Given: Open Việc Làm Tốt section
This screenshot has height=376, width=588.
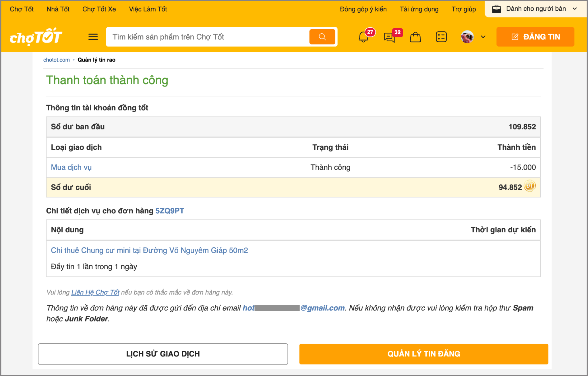Looking at the screenshot, I should 148,9.
